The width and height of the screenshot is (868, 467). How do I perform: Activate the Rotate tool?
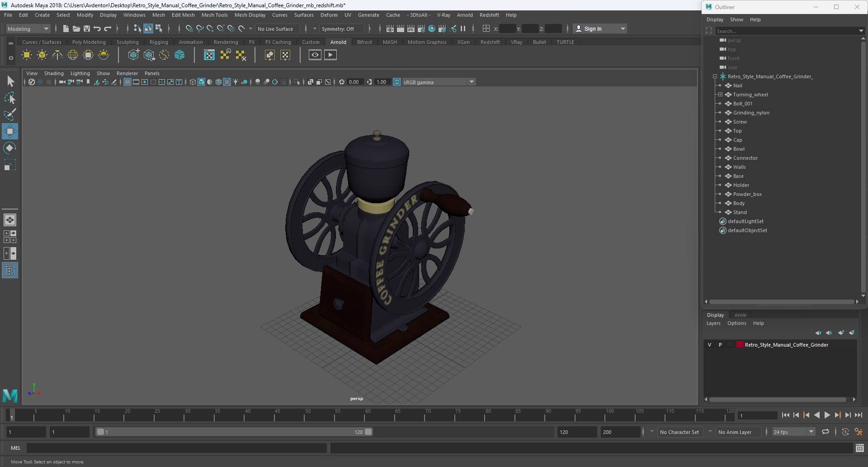click(x=10, y=148)
